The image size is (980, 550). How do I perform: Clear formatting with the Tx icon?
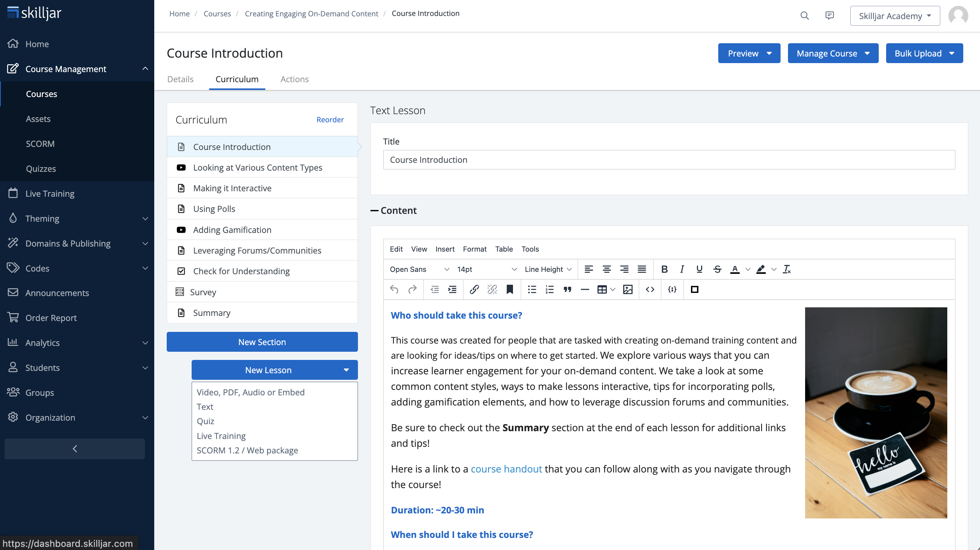click(x=787, y=269)
